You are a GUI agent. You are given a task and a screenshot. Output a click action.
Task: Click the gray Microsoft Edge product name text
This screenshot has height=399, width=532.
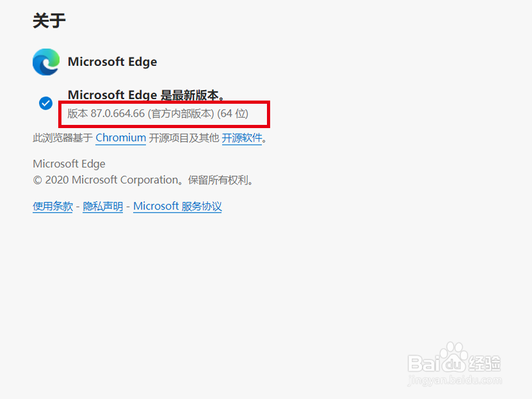(69, 164)
